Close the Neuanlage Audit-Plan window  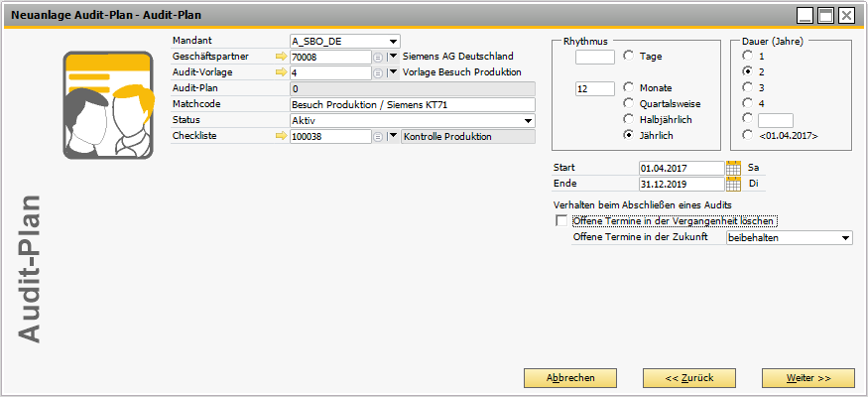coord(846,16)
